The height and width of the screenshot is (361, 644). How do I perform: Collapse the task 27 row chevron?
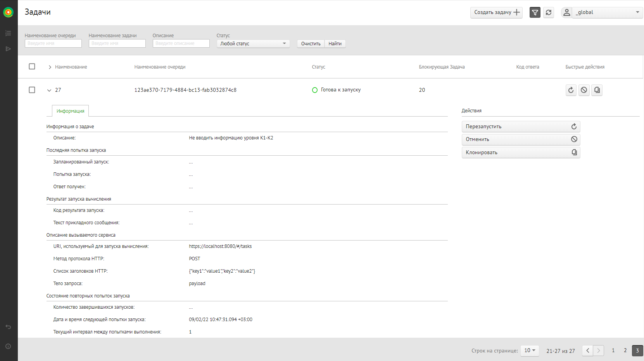click(x=49, y=90)
